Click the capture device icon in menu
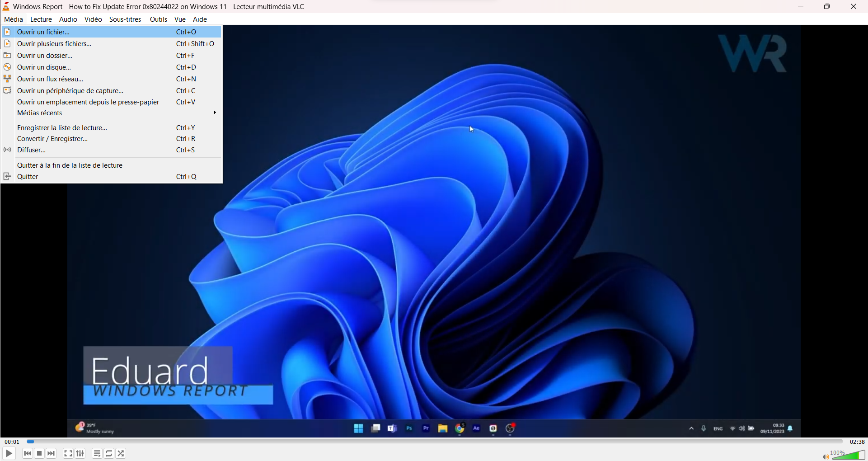 click(7, 90)
